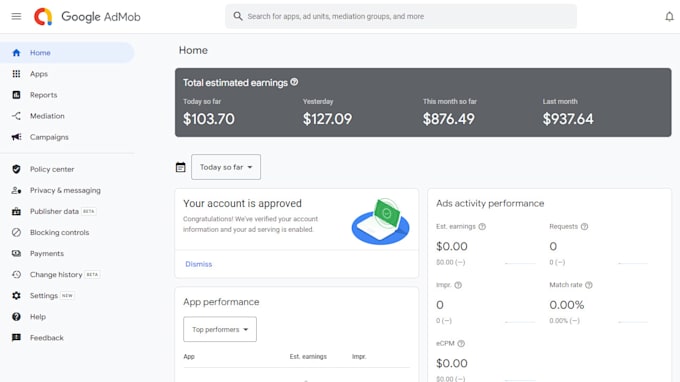
Task: Open Policy center page
Action: (x=67, y=169)
